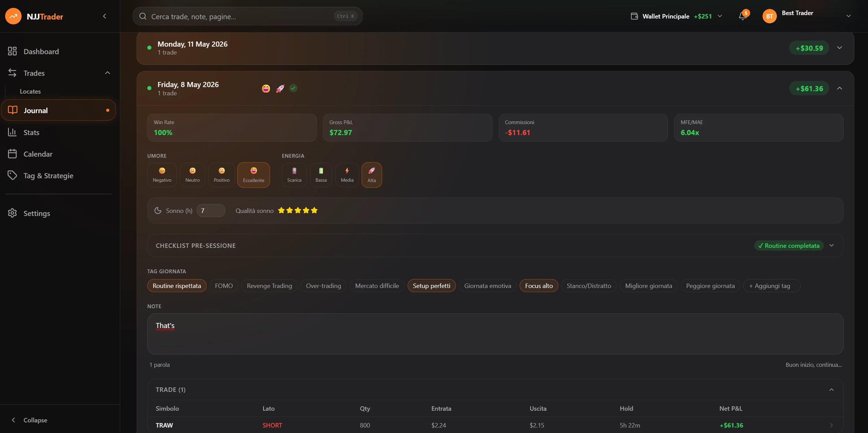Set sleep quality to one star

(x=281, y=210)
